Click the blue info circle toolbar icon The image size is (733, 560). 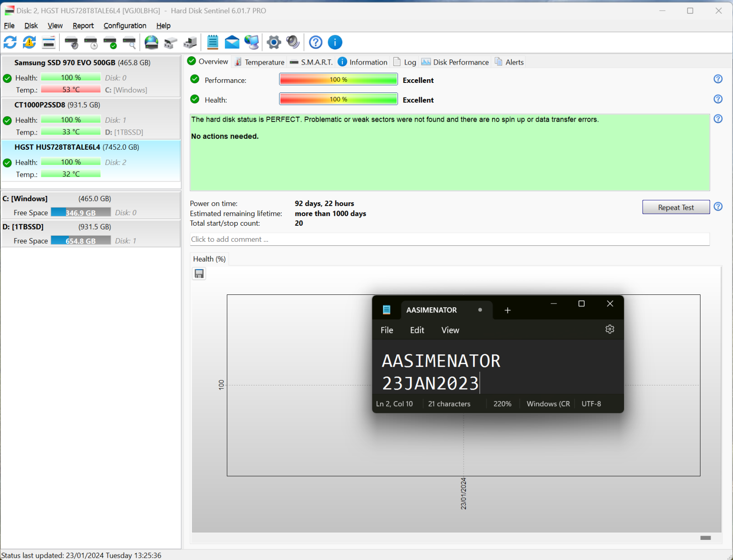(335, 43)
